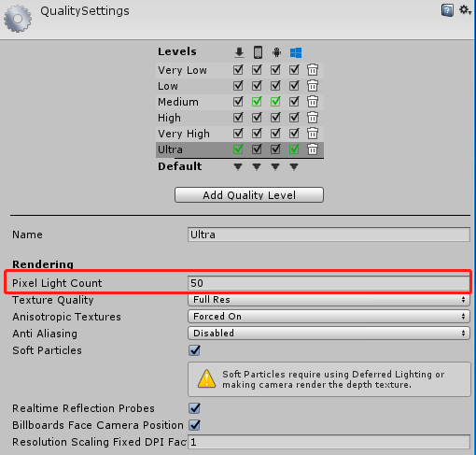Select the Windows Store platform column icon

tap(296, 52)
